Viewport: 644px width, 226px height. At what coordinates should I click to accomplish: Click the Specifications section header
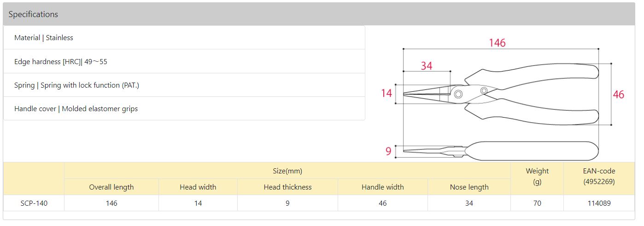pyautogui.click(x=33, y=14)
